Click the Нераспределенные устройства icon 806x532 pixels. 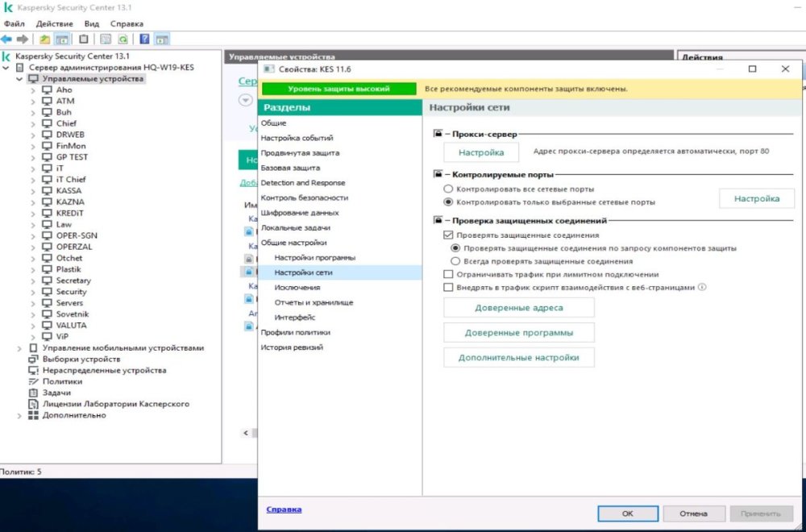click(33, 370)
